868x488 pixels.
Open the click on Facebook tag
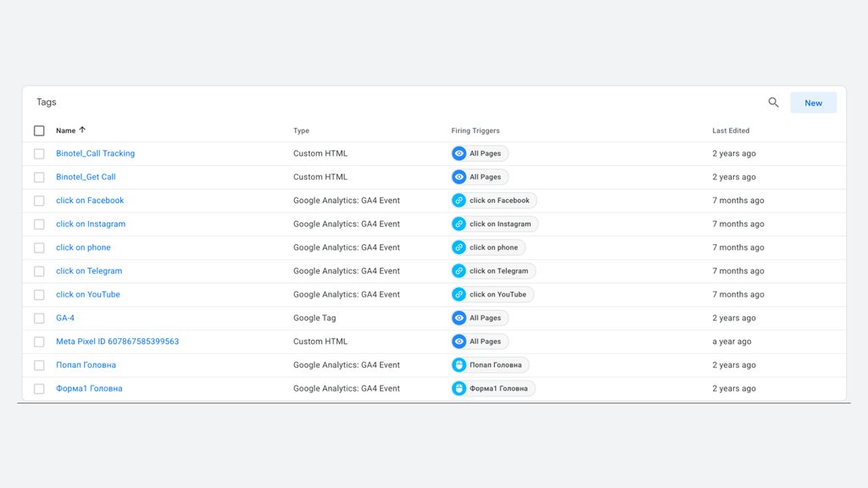90,200
